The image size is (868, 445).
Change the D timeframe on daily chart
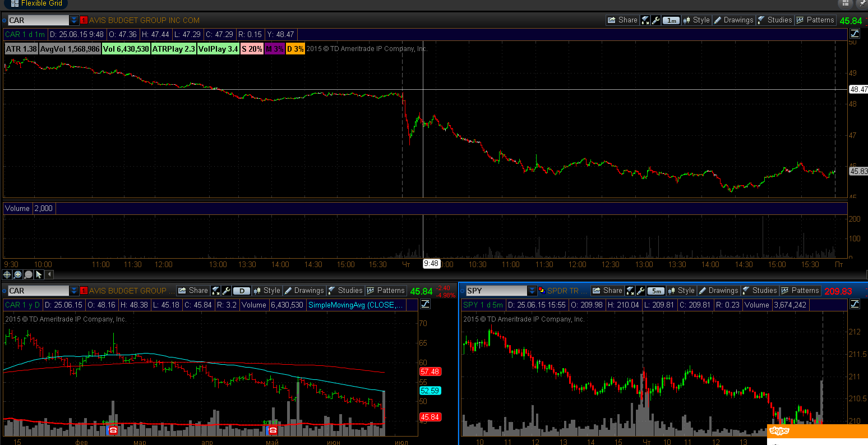[x=241, y=291]
